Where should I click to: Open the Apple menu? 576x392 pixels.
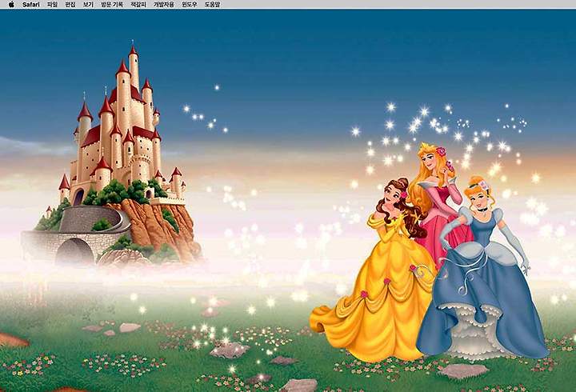11,5
